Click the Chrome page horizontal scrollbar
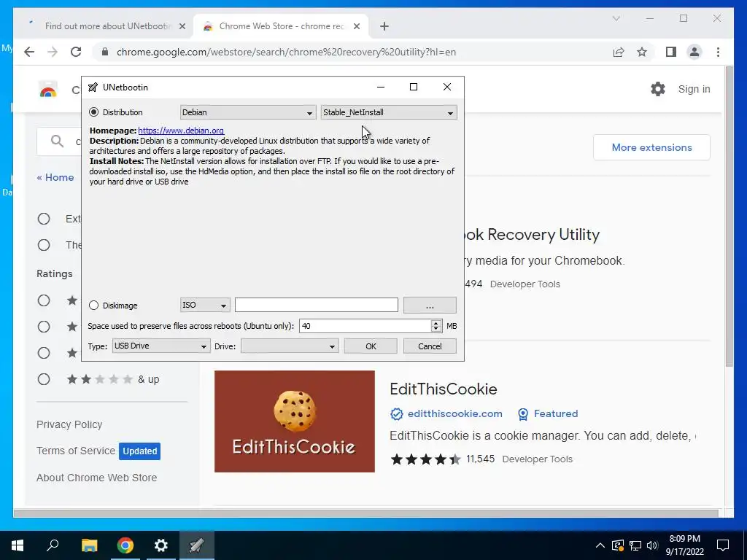747x560 pixels. (x=366, y=513)
